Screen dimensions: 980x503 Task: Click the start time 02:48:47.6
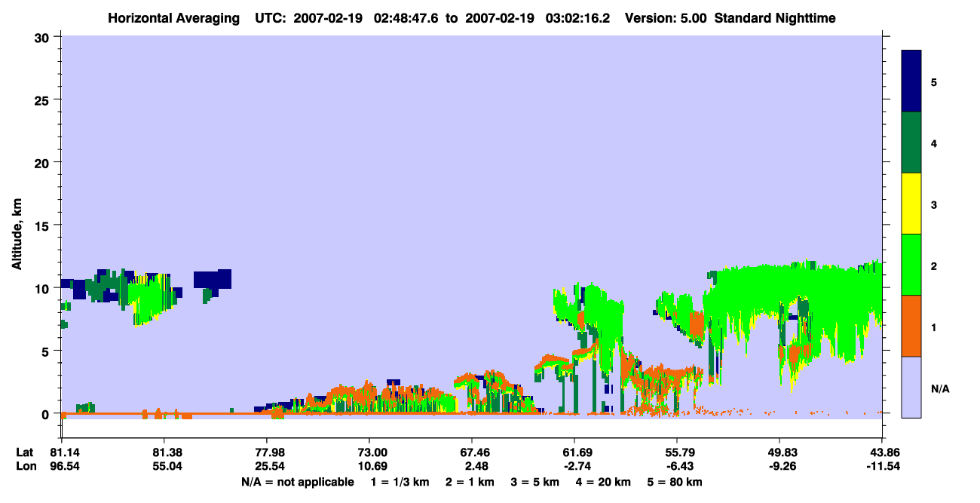tap(406, 18)
